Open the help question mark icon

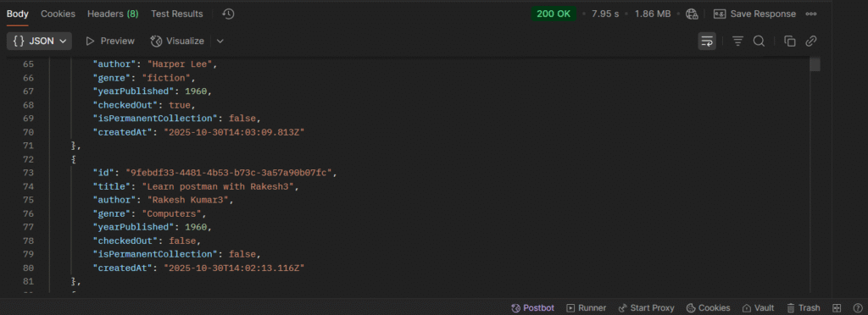click(858, 308)
